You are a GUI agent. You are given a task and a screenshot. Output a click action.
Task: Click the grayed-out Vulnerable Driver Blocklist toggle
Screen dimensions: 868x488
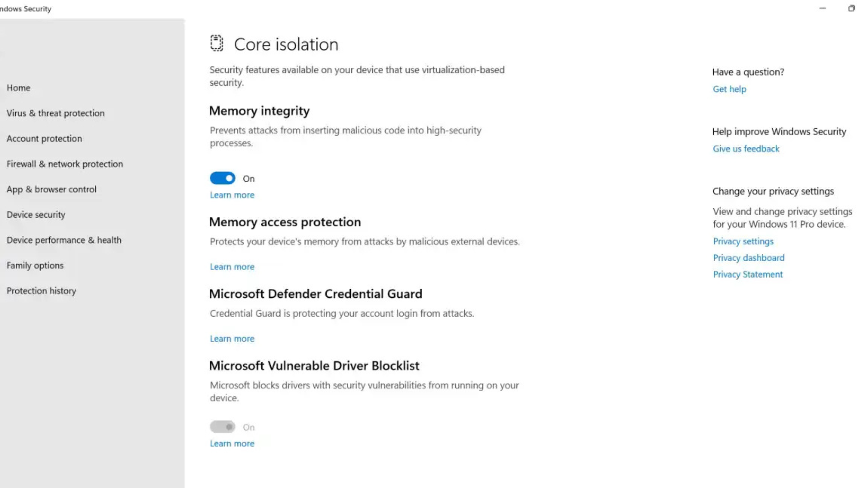(222, 427)
